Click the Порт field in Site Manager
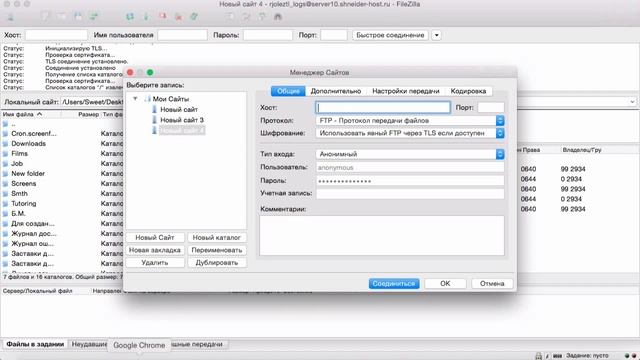 click(491, 107)
